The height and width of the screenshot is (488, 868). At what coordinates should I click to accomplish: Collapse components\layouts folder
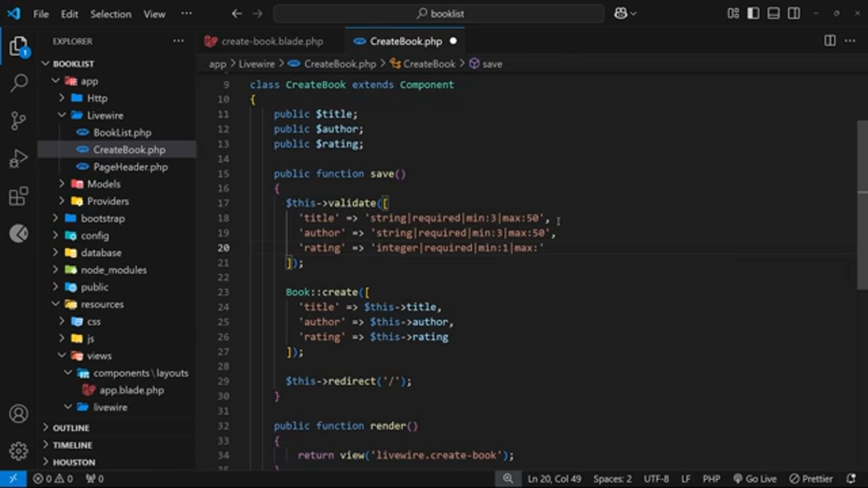tap(140, 373)
